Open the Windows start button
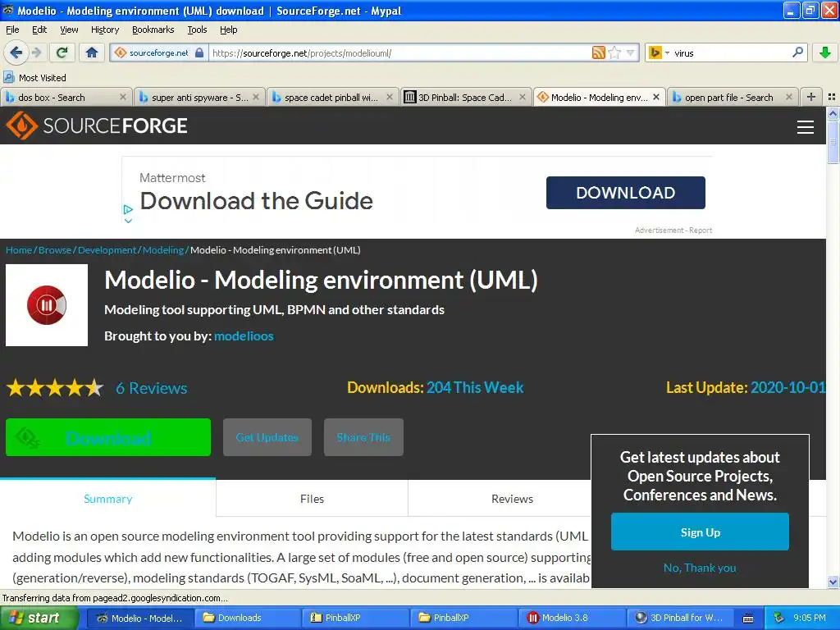Image resolution: width=840 pixels, height=630 pixels. point(39,618)
